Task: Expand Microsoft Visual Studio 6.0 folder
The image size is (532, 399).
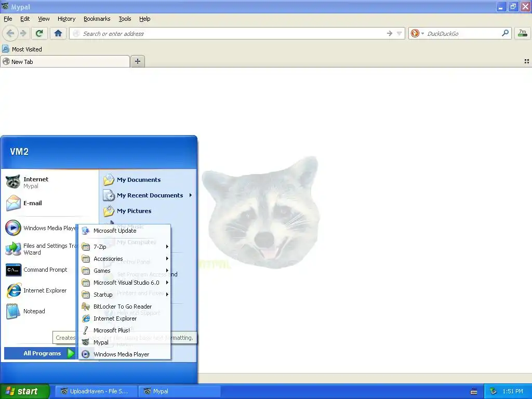Action: 125,283
